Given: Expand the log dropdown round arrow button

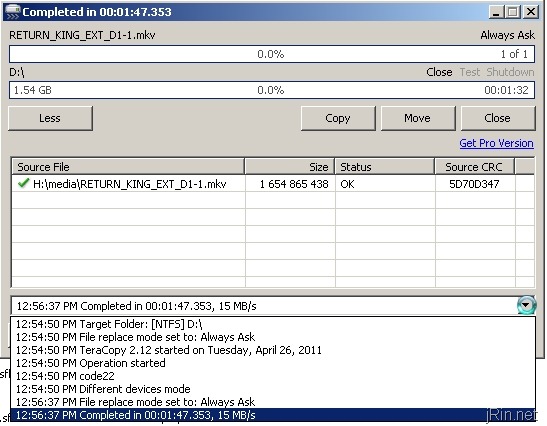Looking at the screenshot, I should coord(526,305).
